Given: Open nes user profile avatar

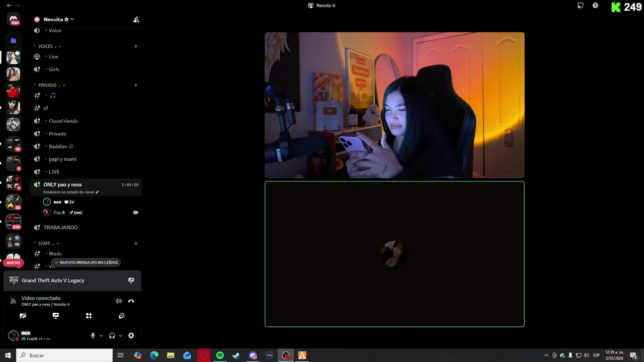Looking at the screenshot, I should point(13,335).
